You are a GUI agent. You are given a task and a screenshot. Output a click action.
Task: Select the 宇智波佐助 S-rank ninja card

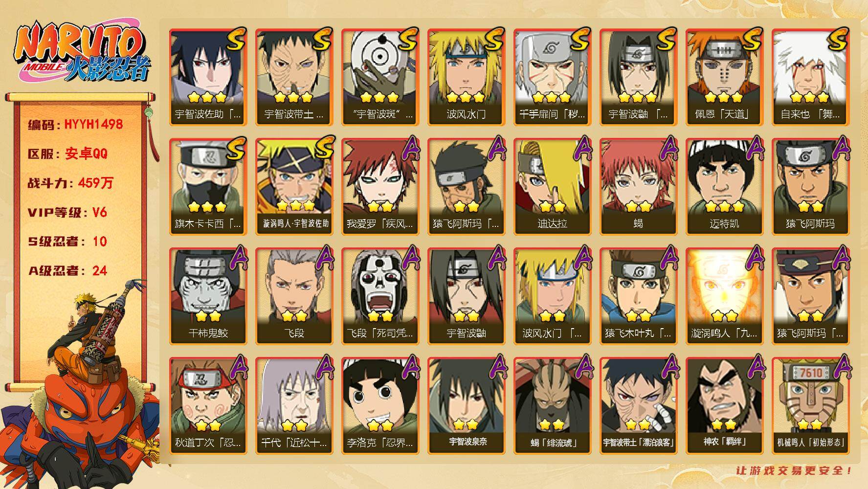[208, 77]
